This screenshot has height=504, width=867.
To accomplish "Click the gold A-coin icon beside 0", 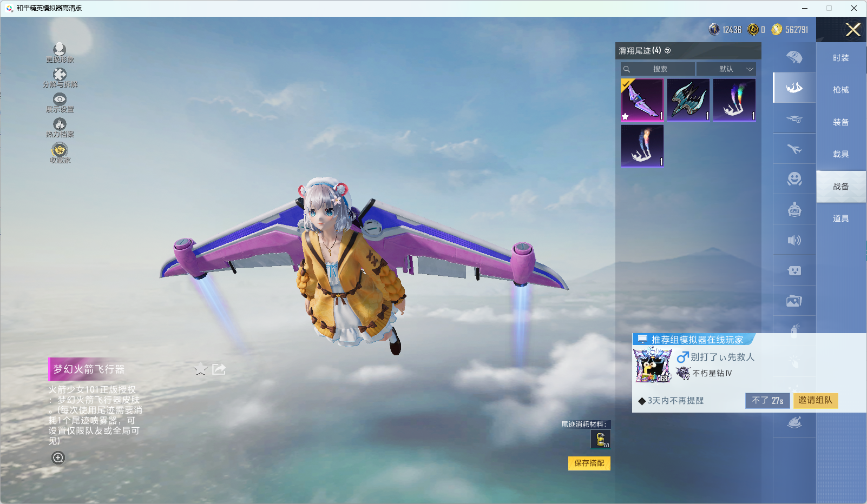I will (753, 29).
